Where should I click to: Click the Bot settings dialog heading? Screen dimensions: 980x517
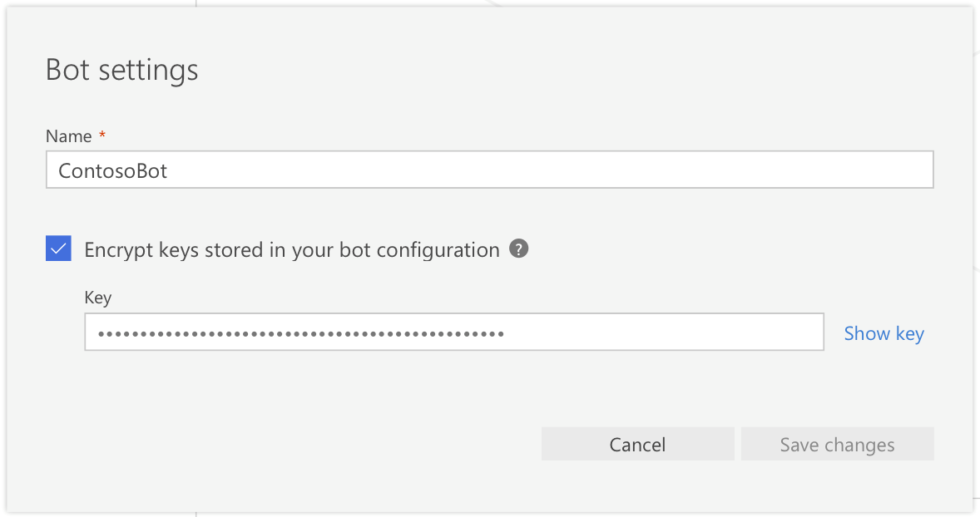coord(121,70)
